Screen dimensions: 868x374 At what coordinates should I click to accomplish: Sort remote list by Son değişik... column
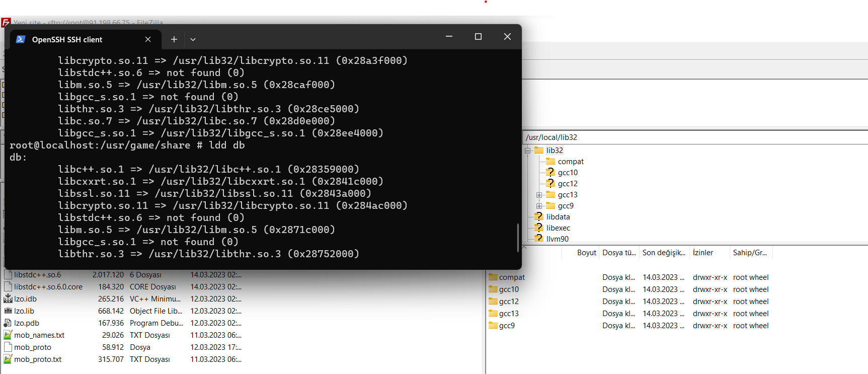pos(664,253)
